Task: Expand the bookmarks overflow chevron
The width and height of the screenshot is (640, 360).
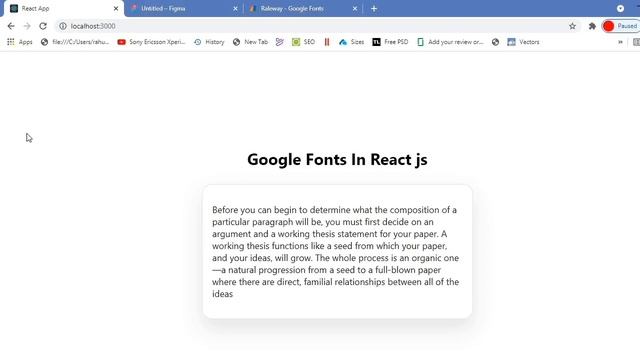Action: click(620, 42)
